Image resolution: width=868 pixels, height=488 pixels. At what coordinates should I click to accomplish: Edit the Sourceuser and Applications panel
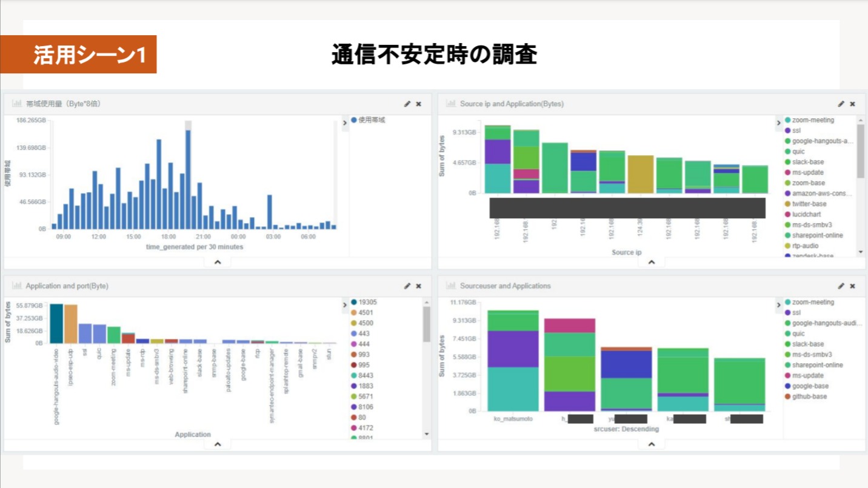click(841, 286)
